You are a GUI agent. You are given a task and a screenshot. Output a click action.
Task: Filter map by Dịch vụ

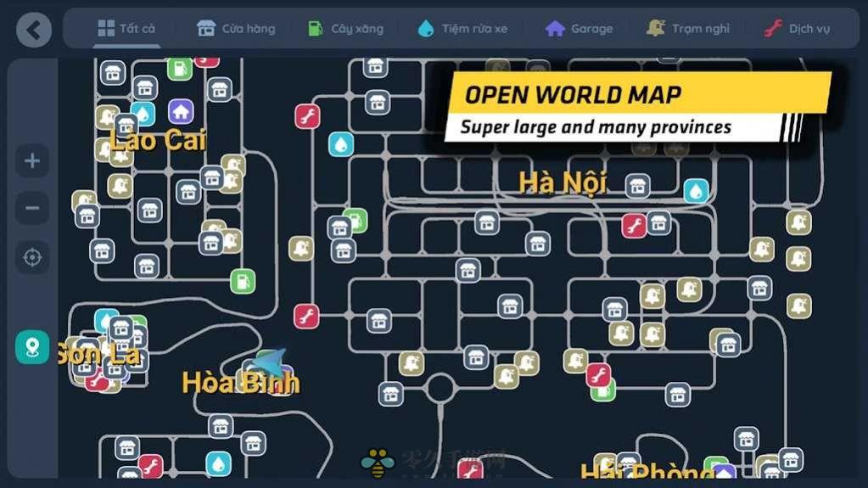click(796, 29)
